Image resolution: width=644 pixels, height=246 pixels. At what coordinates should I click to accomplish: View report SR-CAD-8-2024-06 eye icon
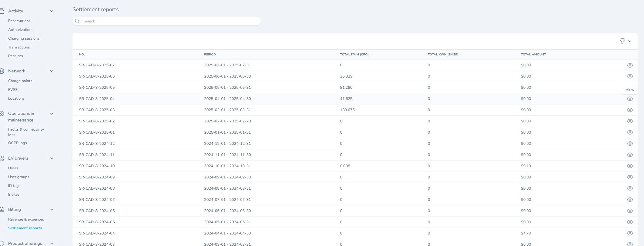pos(630,211)
